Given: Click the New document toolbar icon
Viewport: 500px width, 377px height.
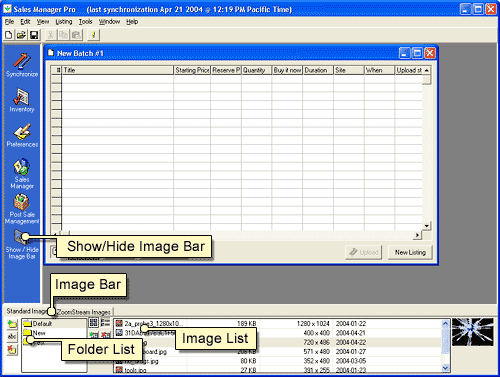Looking at the screenshot, I should tap(9, 35).
